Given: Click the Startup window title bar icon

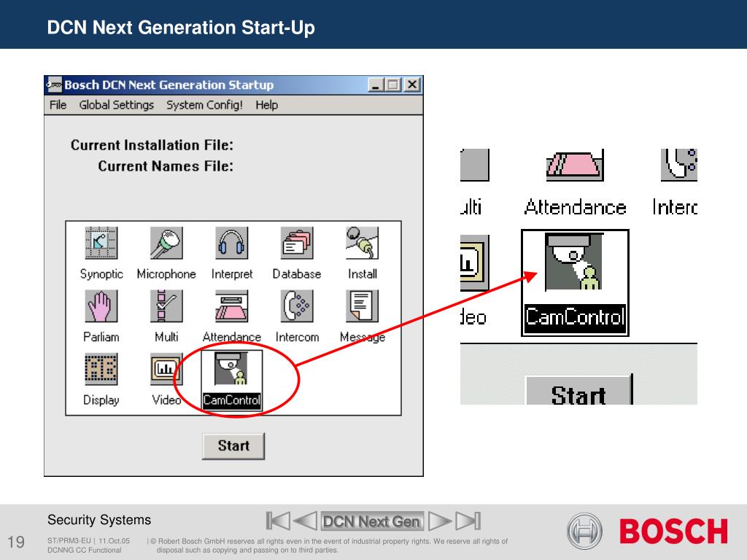Looking at the screenshot, I should pyautogui.click(x=54, y=85).
